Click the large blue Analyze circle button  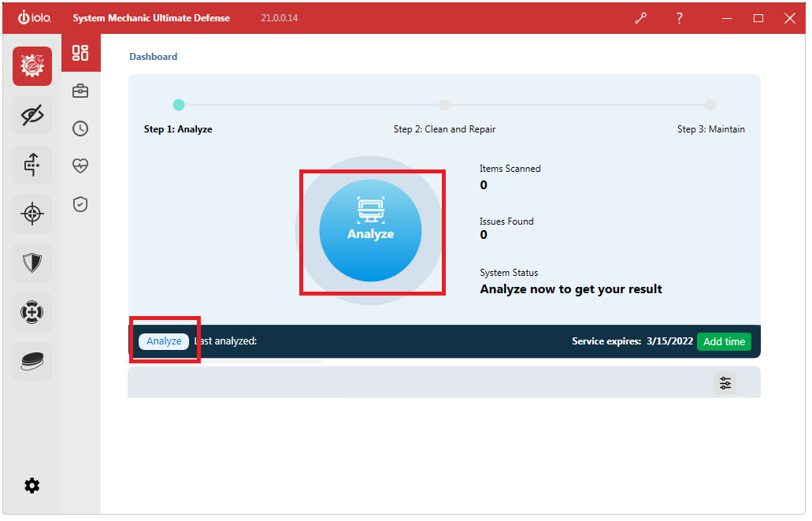click(372, 231)
